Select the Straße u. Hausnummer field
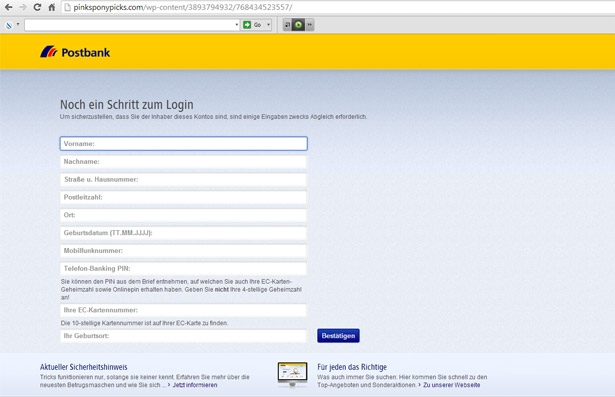The width and height of the screenshot is (615, 397). pyautogui.click(x=184, y=179)
